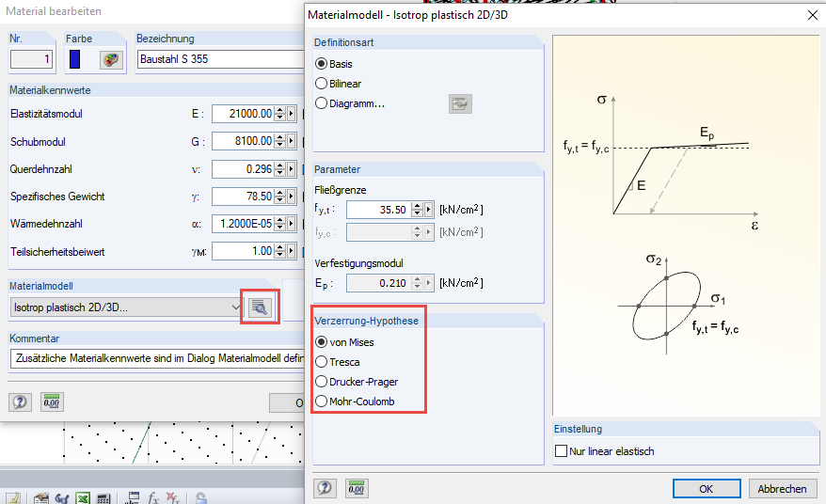Open material model details dialog icon
The height and width of the screenshot is (504, 826).
tap(259, 307)
